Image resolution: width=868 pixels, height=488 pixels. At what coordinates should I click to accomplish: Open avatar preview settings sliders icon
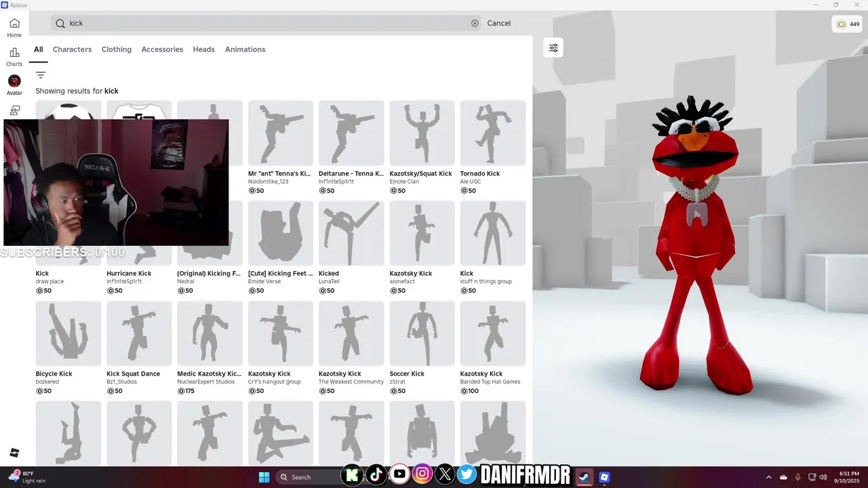click(x=553, y=47)
